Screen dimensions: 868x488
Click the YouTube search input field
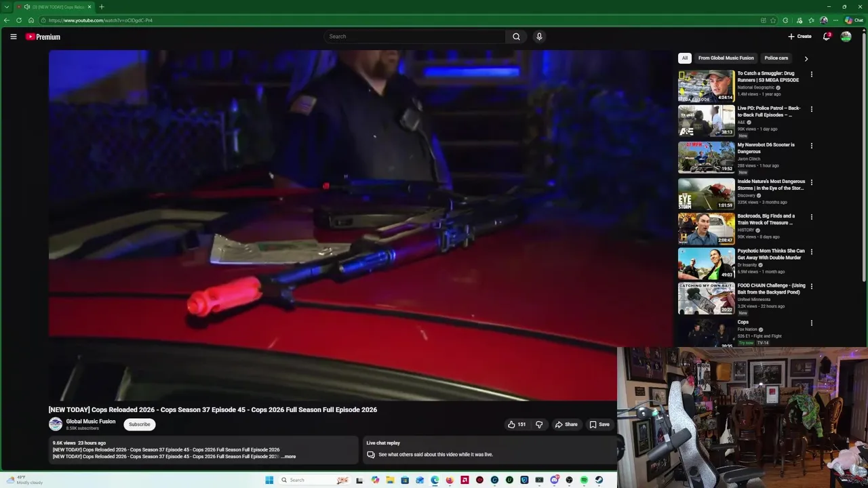(415, 37)
